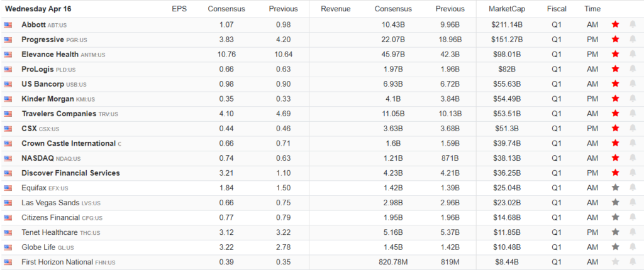Screen dimensions: 644x270
Task: Open the NASDAQ company link
Action: 38,158
